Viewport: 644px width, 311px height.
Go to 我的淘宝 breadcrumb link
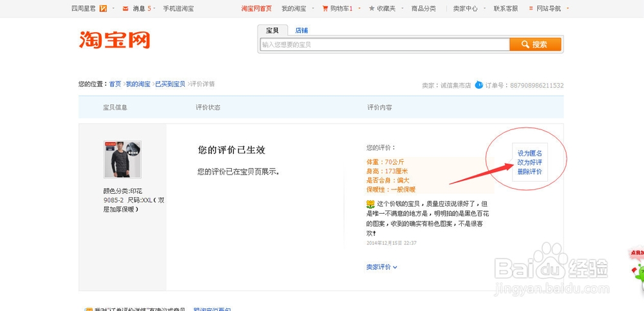point(138,84)
